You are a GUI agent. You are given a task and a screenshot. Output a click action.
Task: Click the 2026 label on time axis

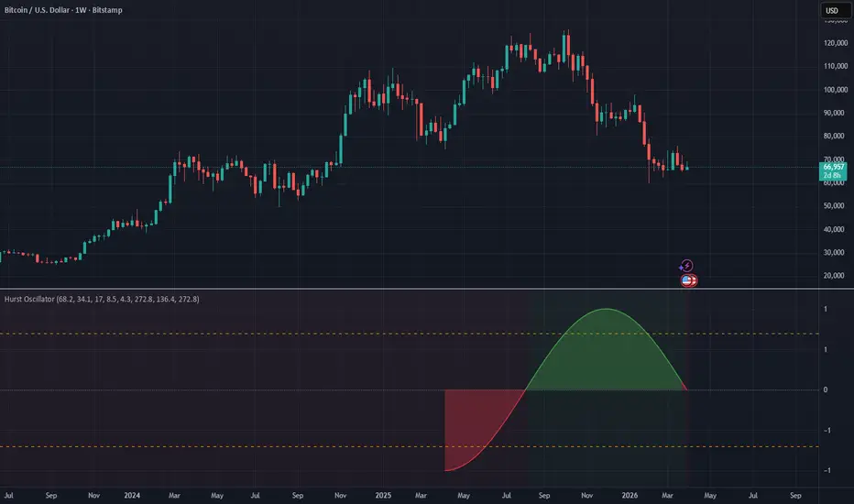630,495
